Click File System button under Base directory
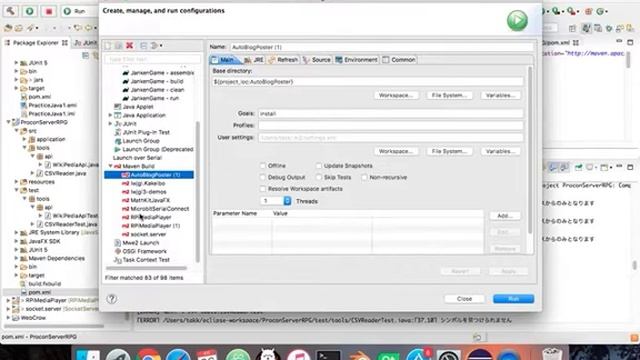640x360 pixels. [x=449, y=95]
